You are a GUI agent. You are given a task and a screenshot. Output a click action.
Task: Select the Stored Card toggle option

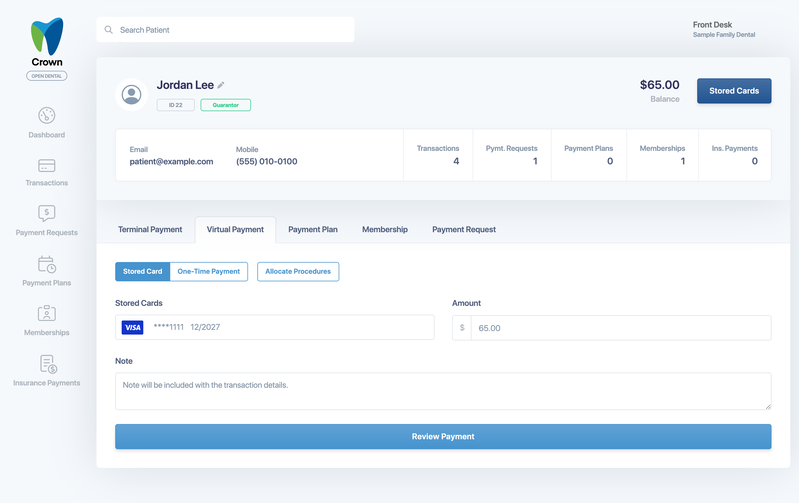(x=142, y=272)
